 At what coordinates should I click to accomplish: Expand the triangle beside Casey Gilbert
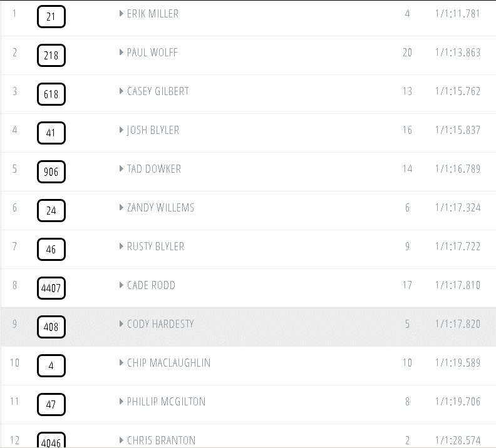[x=121, y=91]
